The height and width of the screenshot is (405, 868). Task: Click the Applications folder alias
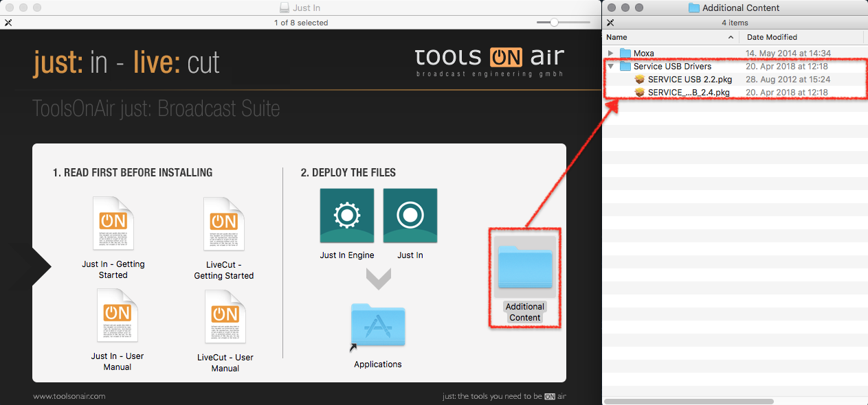(378, 327)
